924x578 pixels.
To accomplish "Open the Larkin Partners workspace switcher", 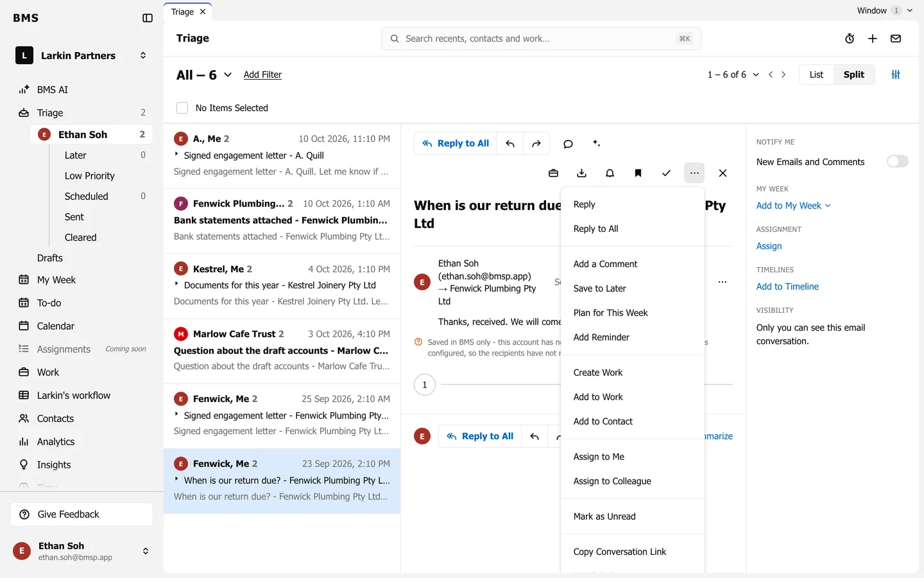I will [x=82, y=55].
